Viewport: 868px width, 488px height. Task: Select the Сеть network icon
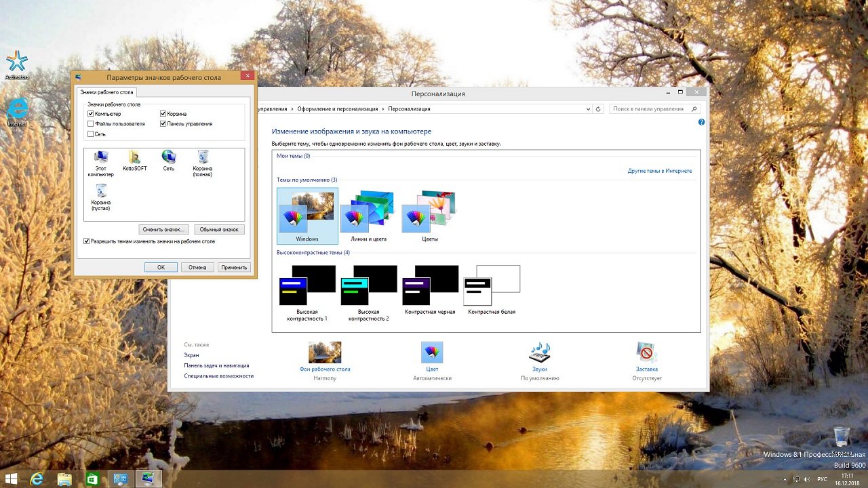169,158
